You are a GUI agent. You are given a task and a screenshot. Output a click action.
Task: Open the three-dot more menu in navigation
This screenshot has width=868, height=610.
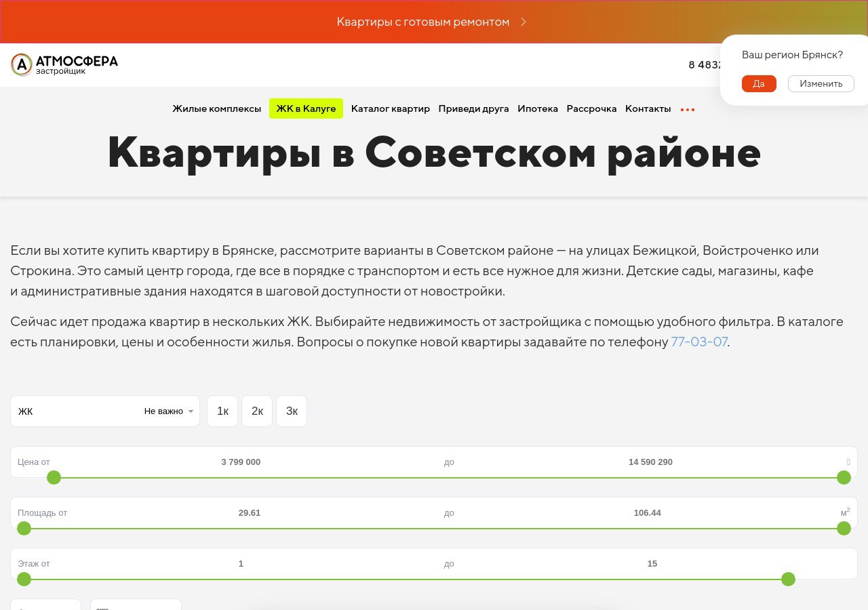[x=688, y=109]
